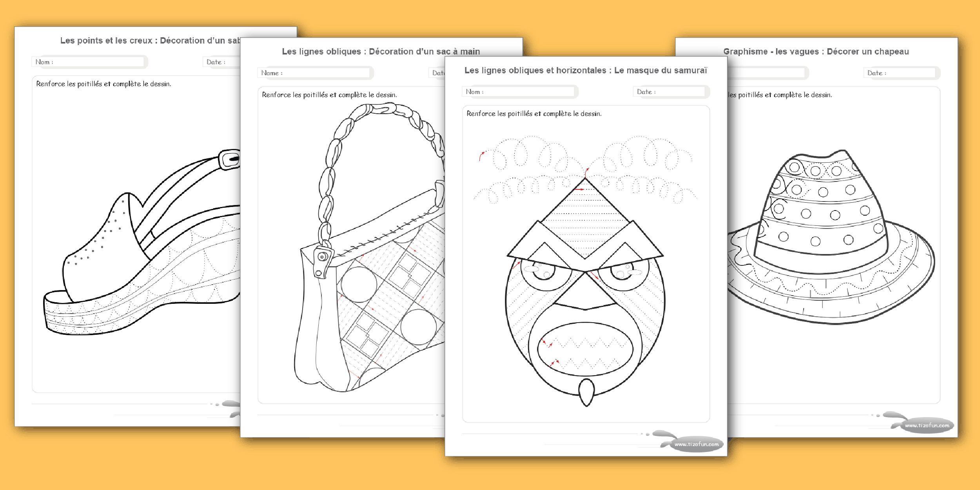Click the Date field on the hat worksheet

pyautogui.click(x=902, y=73)
